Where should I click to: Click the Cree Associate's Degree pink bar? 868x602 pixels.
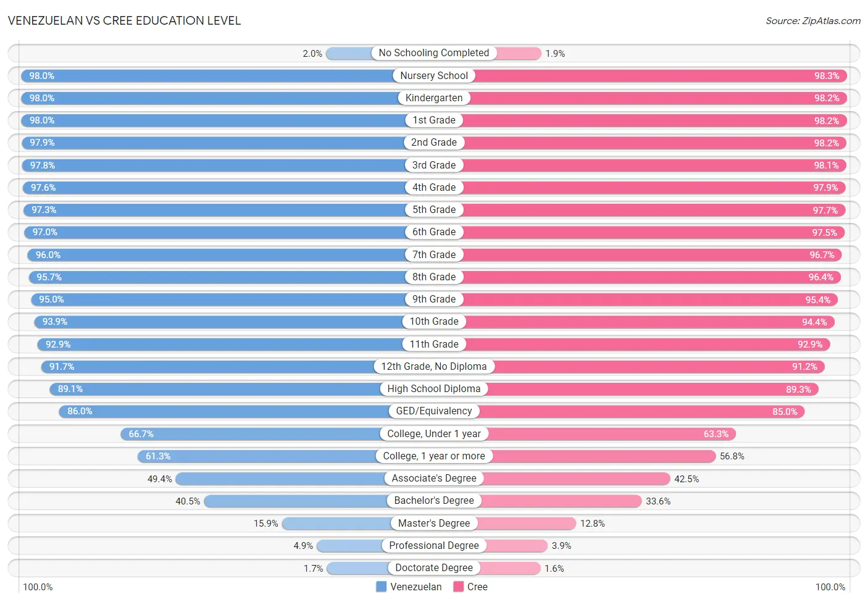pyautogui.click(x=552, y=479)
